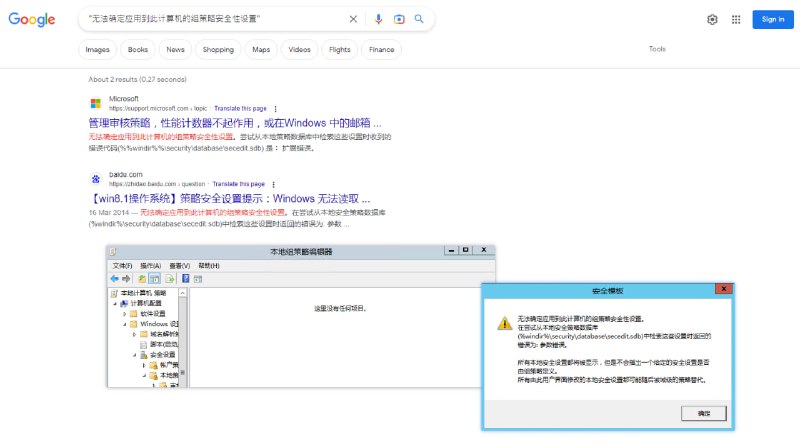The width and height of the screenshot is (800, 446).
Task: Start voice search with the microphone icon
Action: pos(378,19)
